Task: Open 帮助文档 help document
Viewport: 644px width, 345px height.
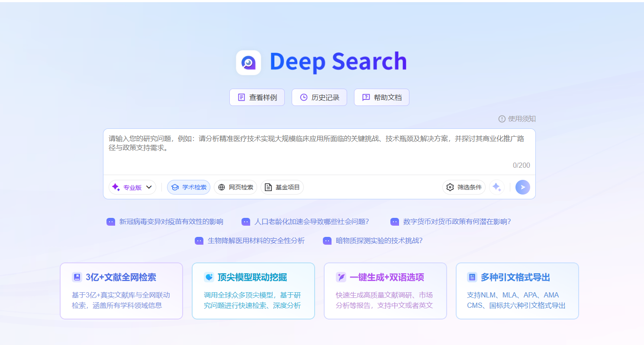Action: 382,97
